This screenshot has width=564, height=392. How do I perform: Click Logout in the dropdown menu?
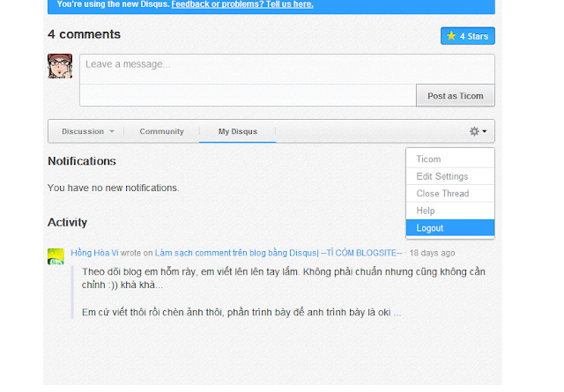(x=450, y=228)
